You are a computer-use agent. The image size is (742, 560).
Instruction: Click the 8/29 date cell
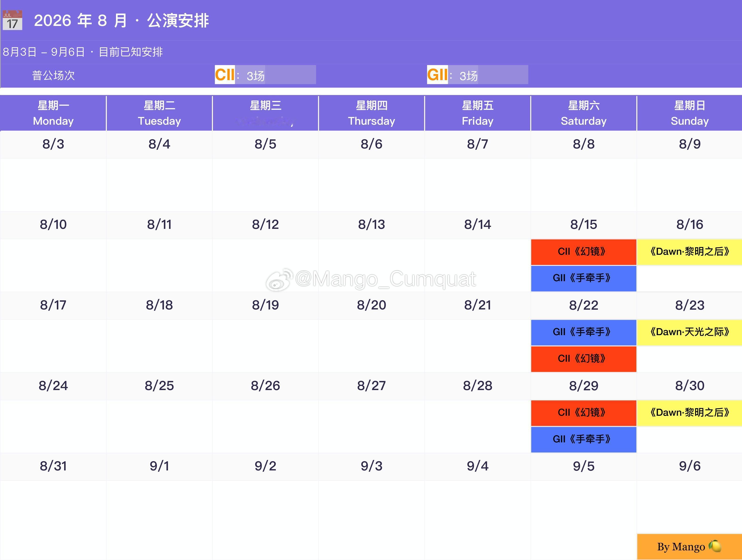point(584,386)
